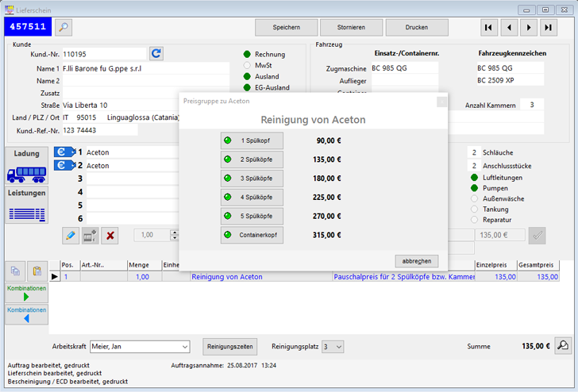Click the red X delete icon
This screenshot has width=578, height=392.
110,235
